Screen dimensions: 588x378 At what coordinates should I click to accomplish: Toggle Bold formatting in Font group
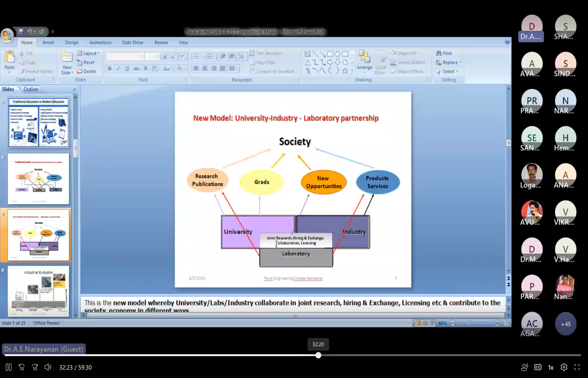(110, 69)
